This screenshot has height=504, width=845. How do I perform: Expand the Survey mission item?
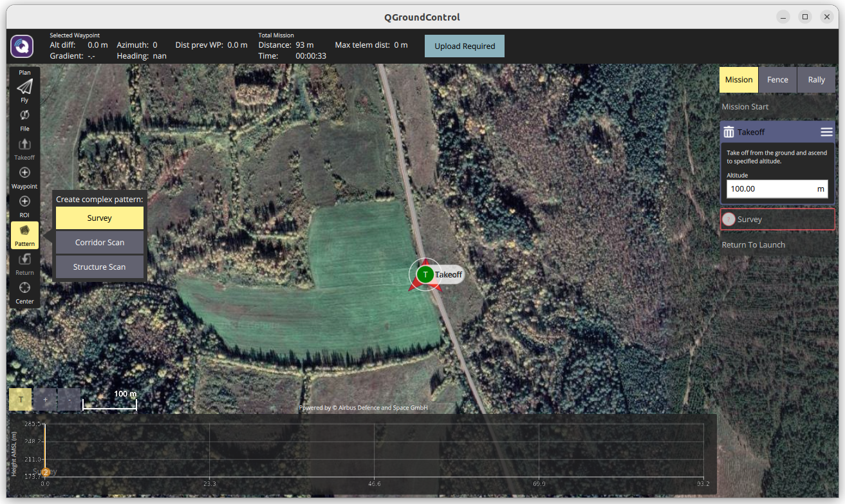pos(777,219)
